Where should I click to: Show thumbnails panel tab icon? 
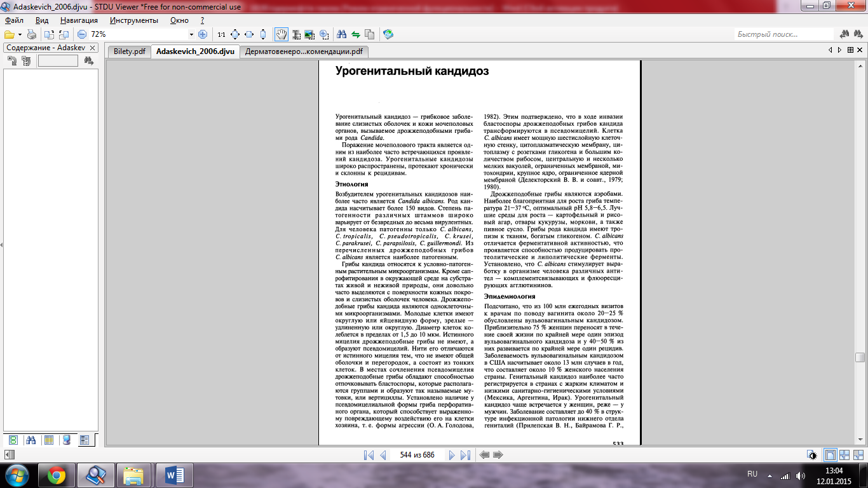13,440
